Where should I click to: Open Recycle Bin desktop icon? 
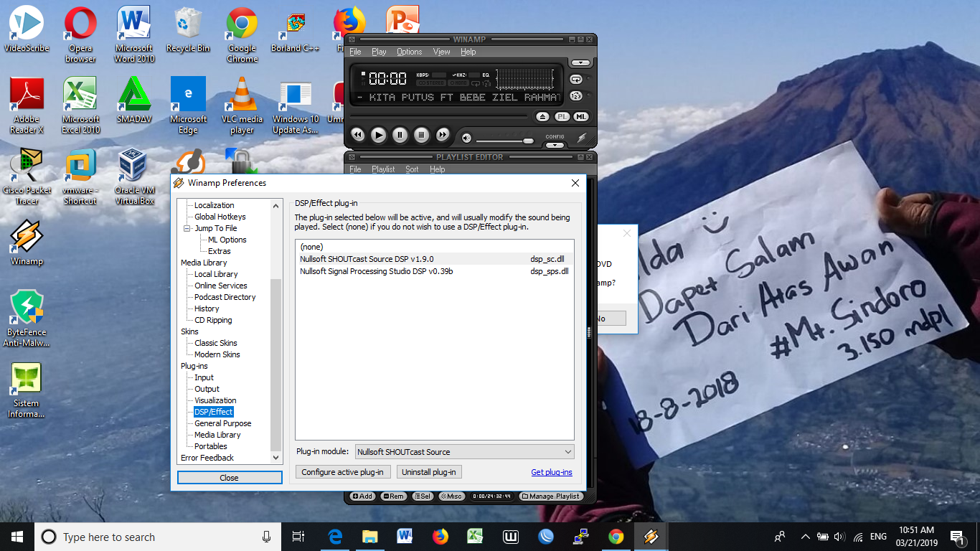[x=188, y=29]
